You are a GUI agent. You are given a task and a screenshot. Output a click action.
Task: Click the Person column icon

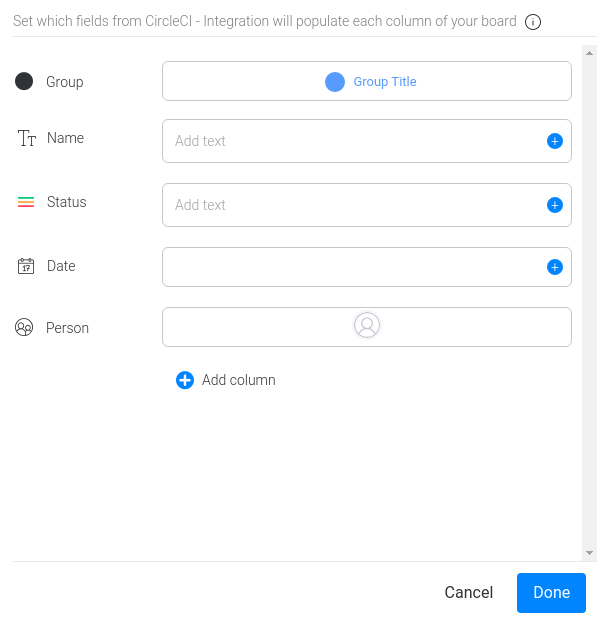click(x=24, y=328)
